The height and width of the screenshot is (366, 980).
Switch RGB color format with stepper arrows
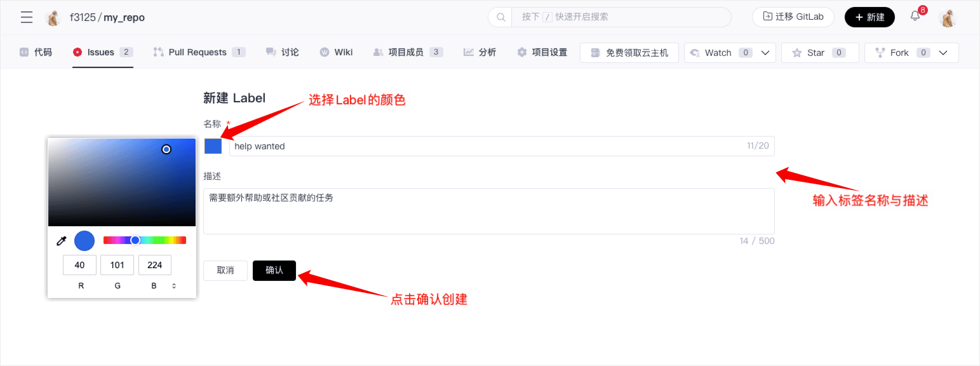click(x=174, y=286)
